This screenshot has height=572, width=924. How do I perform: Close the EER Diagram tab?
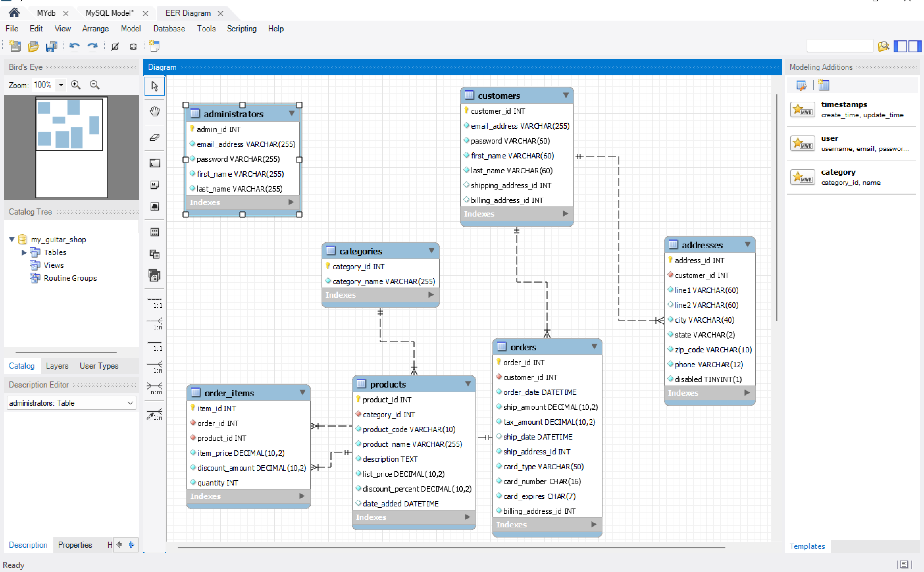(221, 14)
